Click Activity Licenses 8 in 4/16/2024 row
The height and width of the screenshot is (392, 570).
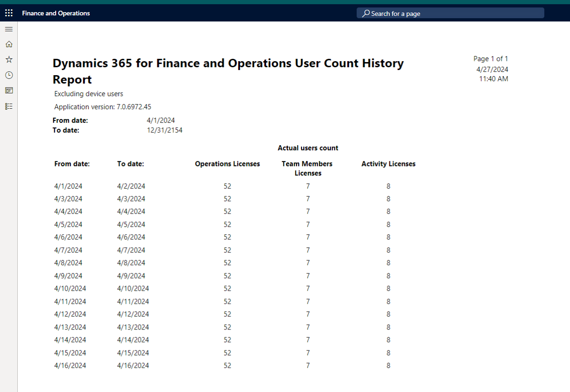pos(388,365)
